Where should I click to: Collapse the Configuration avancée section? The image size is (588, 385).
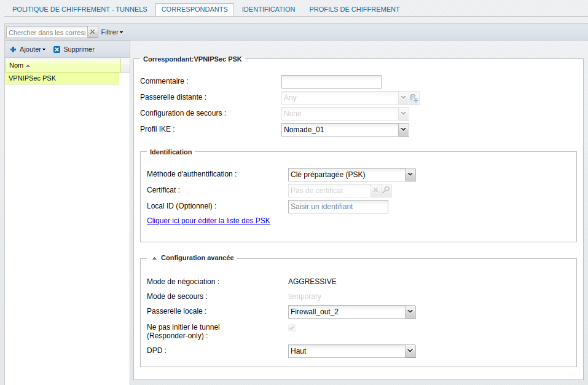pos(154,258)
